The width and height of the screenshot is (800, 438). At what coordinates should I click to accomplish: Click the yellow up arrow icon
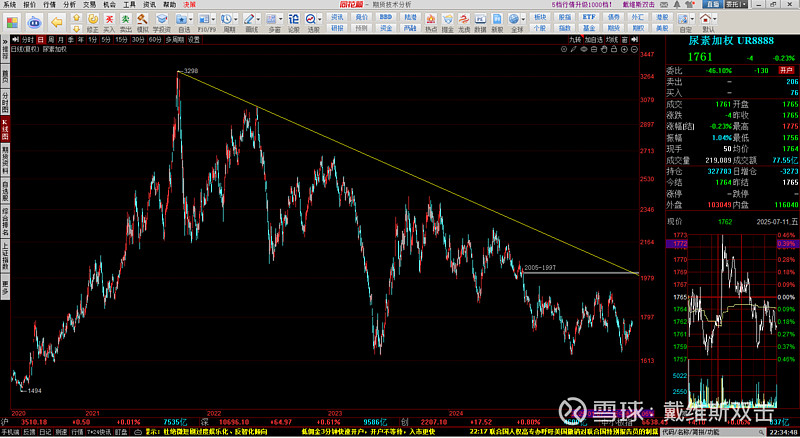click(76, 18)
